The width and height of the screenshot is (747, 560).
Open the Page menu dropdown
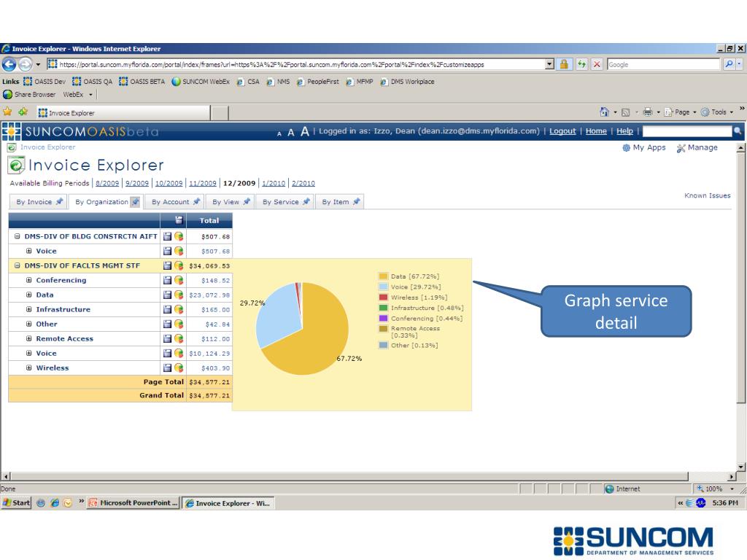pos(681,112)
